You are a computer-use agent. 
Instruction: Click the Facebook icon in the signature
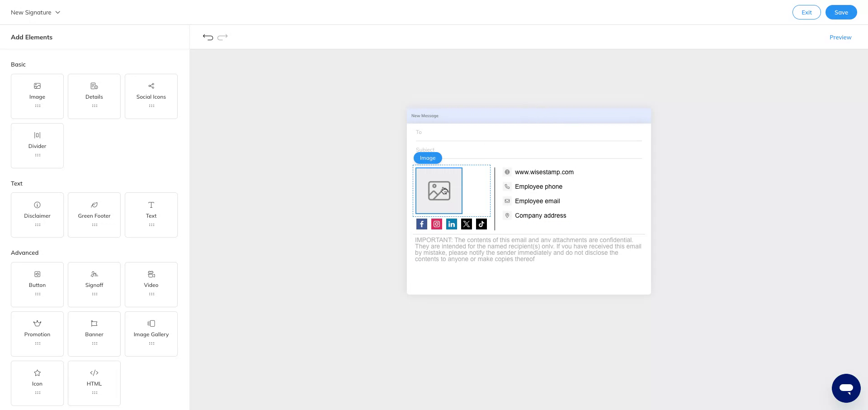[421, 224]
